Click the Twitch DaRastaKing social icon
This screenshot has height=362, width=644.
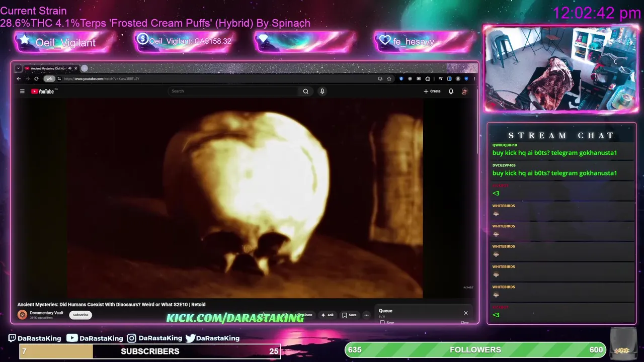12,338
